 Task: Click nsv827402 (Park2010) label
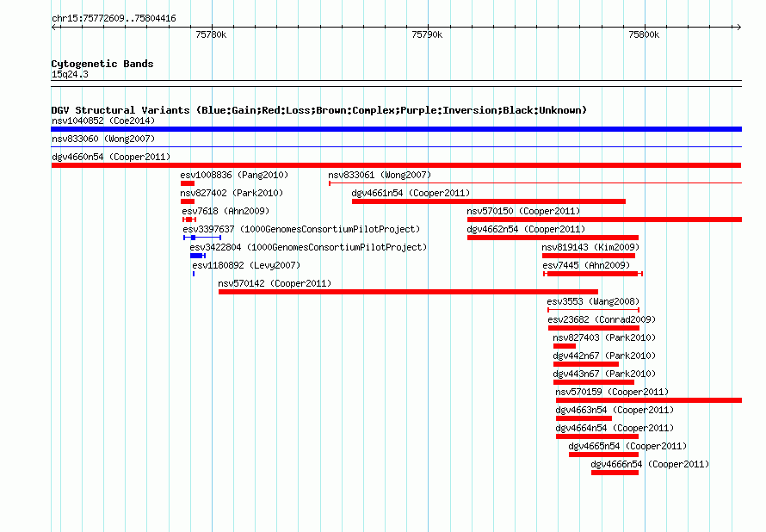click(x=232, y=193)
